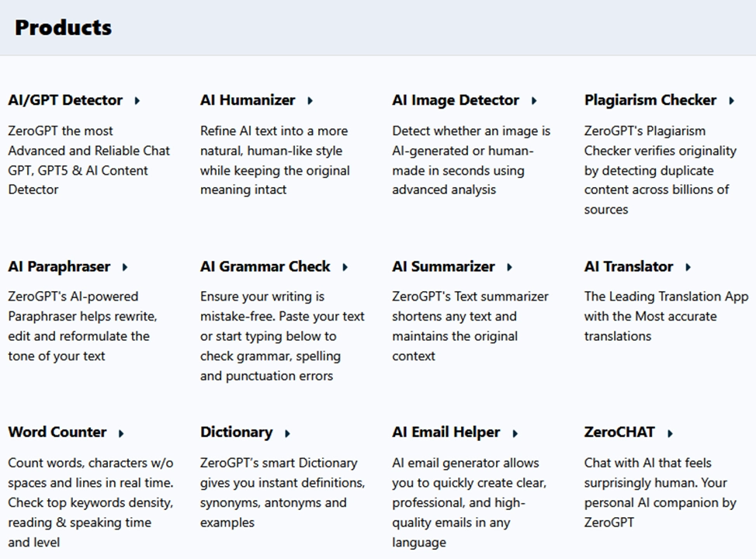Image resolution: width=756 pixels, height=559 pixels.
Task: Click the arrow beside AI Email Helper
Action: 515,433
